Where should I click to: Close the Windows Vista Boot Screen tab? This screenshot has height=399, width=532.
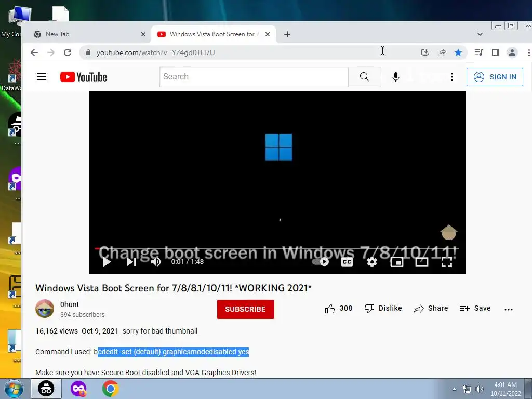(268, 34)
